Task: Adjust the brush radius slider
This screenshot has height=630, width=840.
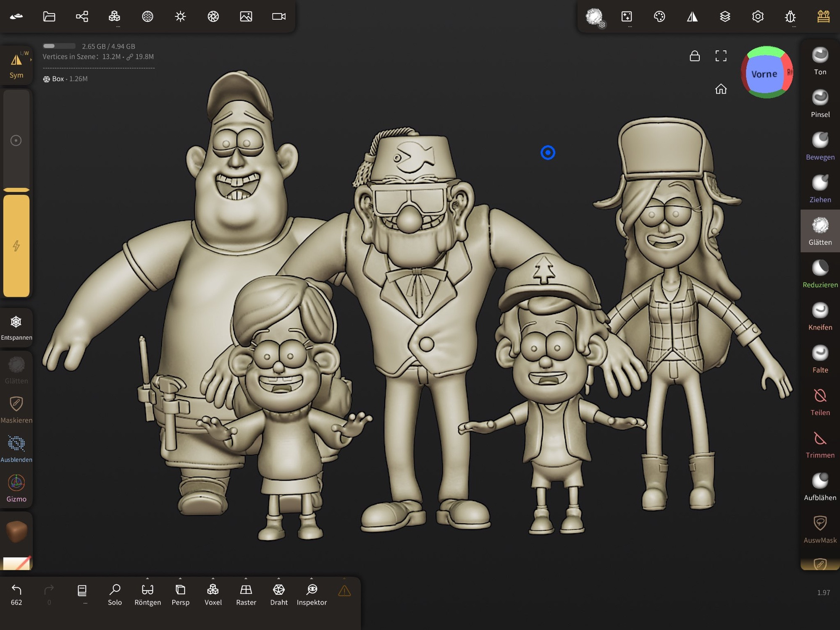Action: click(16, 140)
